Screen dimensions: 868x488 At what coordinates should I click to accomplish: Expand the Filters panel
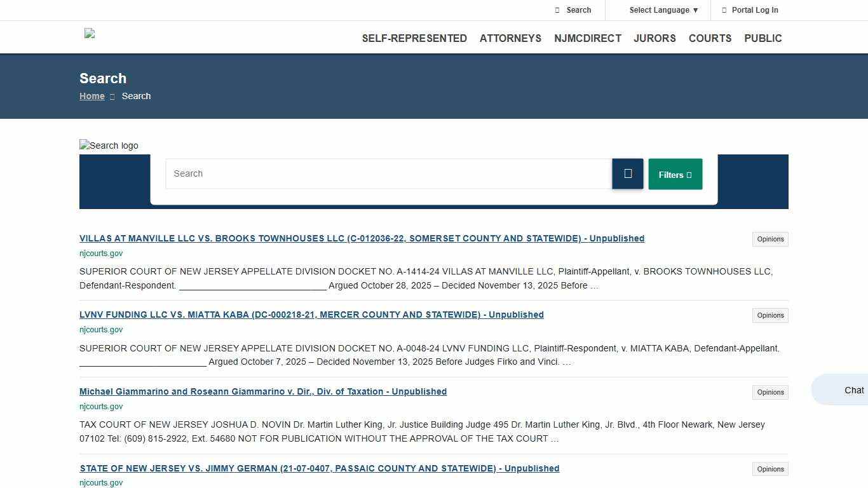(675, 173)
